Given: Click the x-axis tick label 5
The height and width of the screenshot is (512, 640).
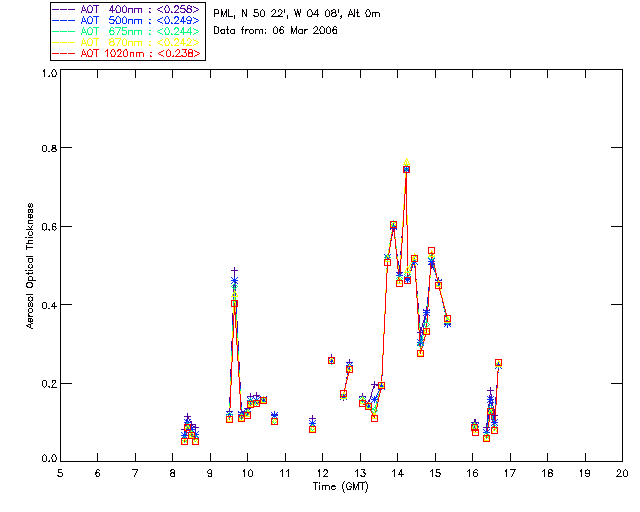Looking at the screenshot, I should tap(60, 472).
